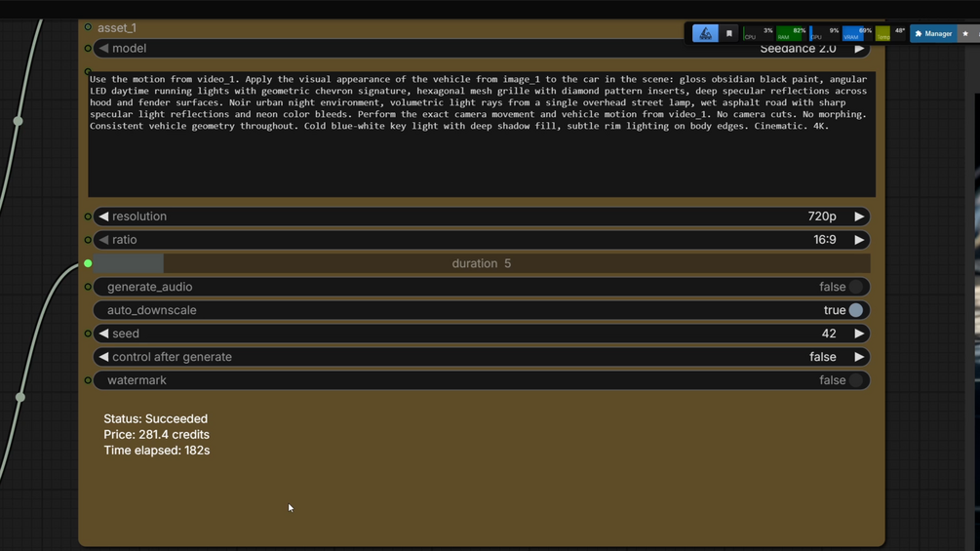
Task: Click the Temp monitor indicator
Action: (890, 34)
